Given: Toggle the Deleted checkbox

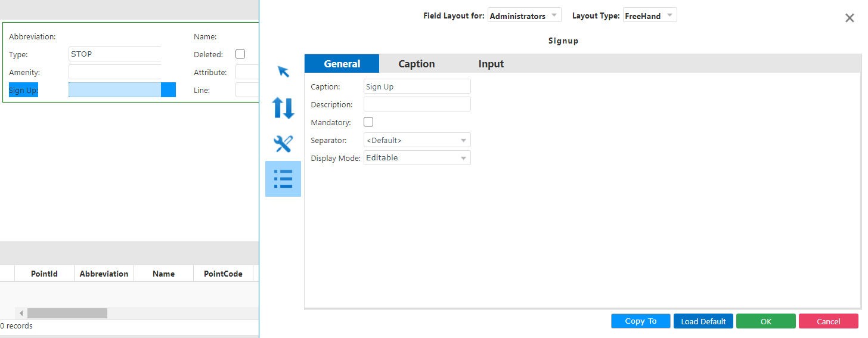Looking at the screenshot, I should click(240, 54).
